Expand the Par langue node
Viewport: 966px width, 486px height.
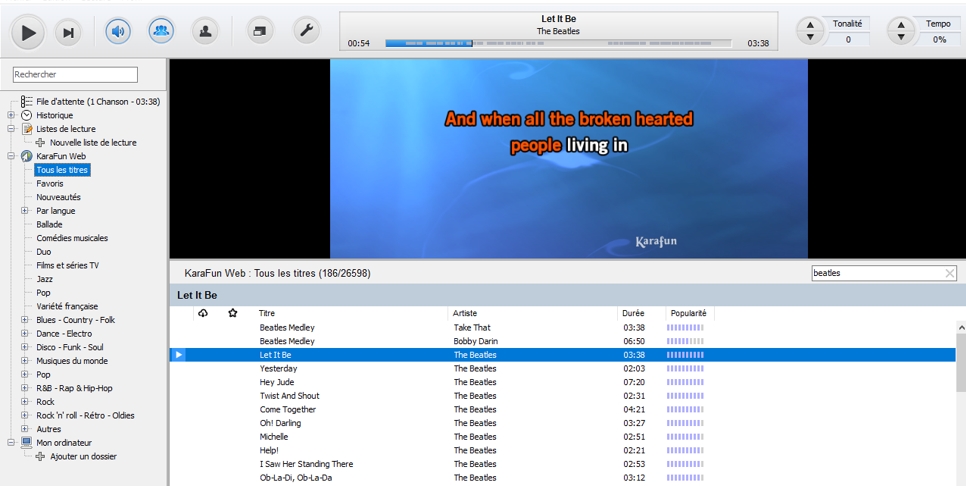pyautogui.click(x=25, y=211)
